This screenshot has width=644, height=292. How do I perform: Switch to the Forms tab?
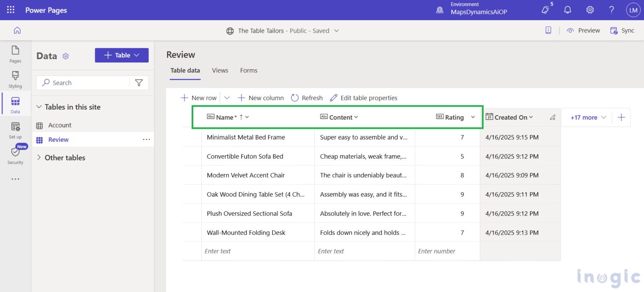click(x=248, y=70)
